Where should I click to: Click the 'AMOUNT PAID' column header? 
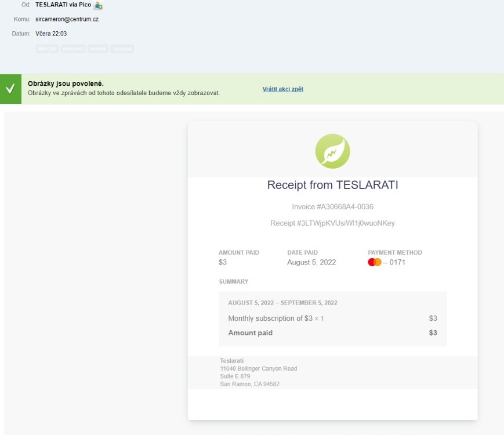click(239, 253)
